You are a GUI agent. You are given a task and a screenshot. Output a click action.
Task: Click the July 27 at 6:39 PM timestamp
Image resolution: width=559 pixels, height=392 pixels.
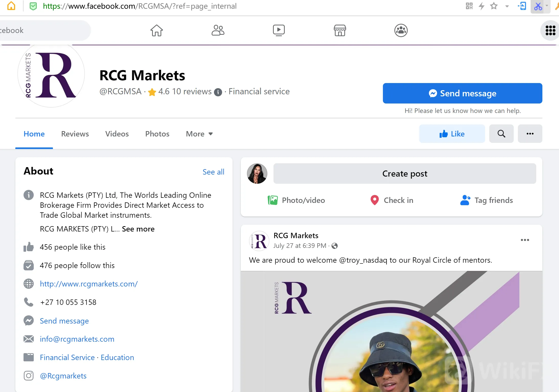[300, 246]
